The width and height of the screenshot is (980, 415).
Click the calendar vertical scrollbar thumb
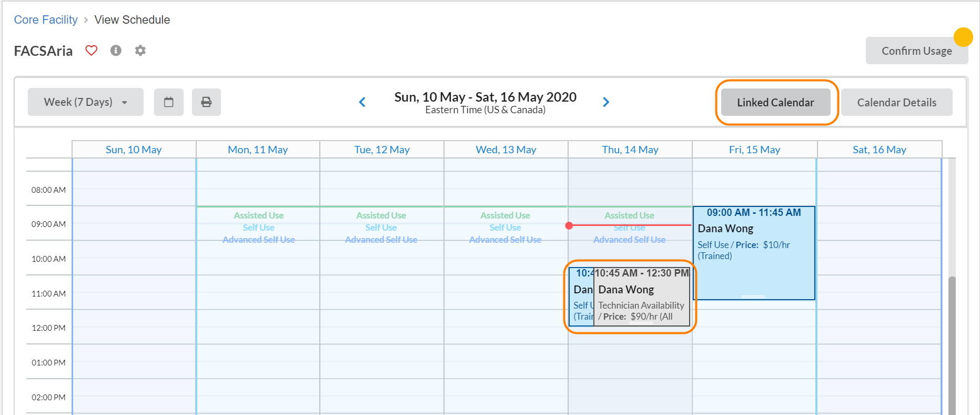tap(952, 342)
